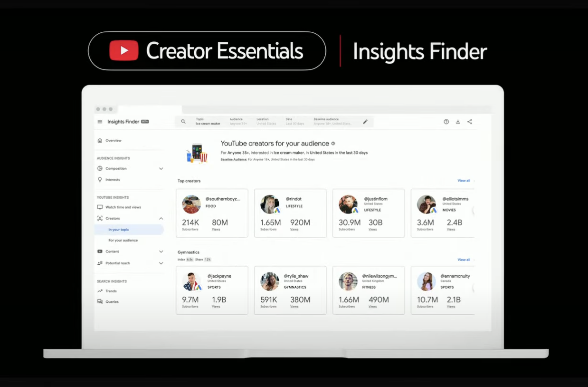Click the Top creators section heading
Image resolution: width=588 pixels, height=387 pixels.
pos(189,181)
